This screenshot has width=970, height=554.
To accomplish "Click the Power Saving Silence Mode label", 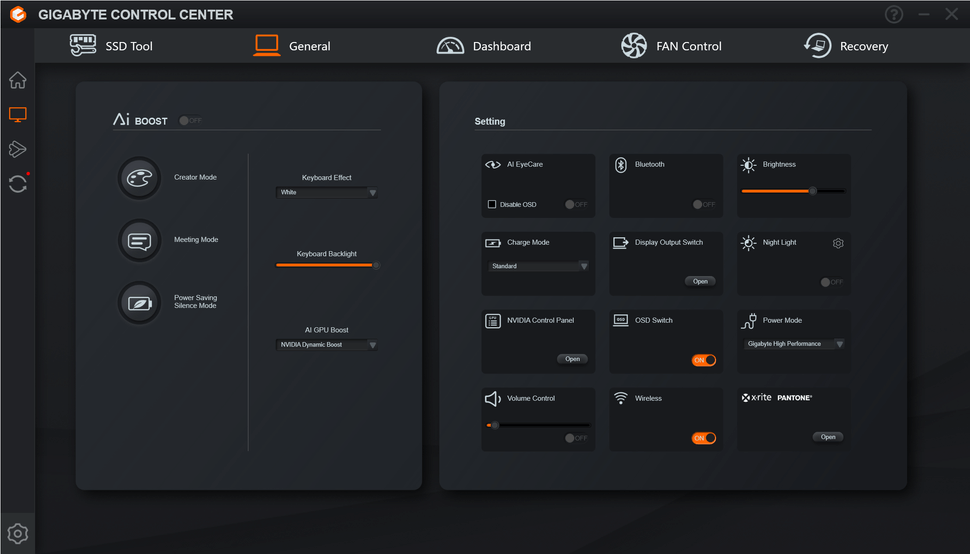I will [x=195, y=302].
